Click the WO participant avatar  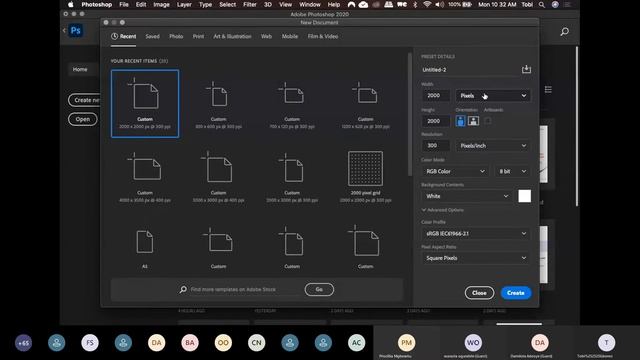point(473,342)
